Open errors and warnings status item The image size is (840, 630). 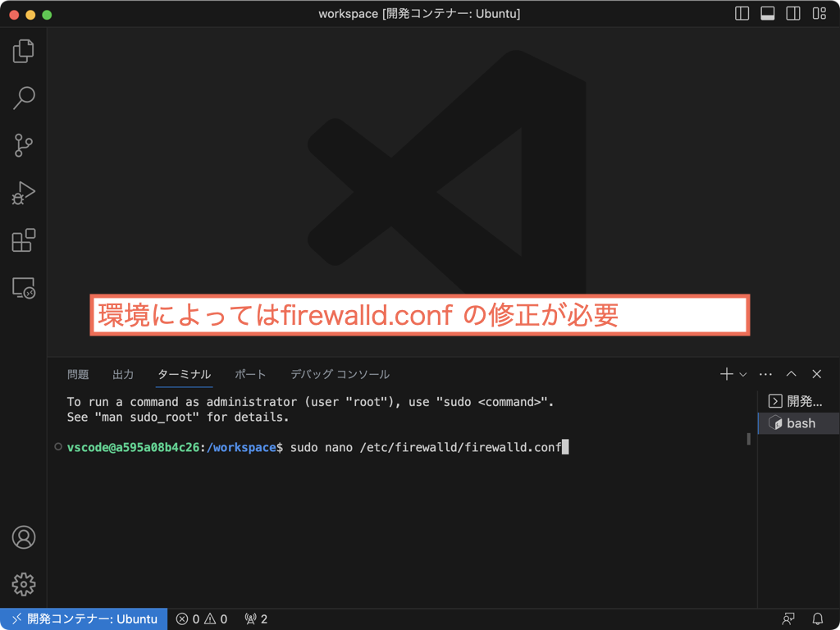point(202,619)
